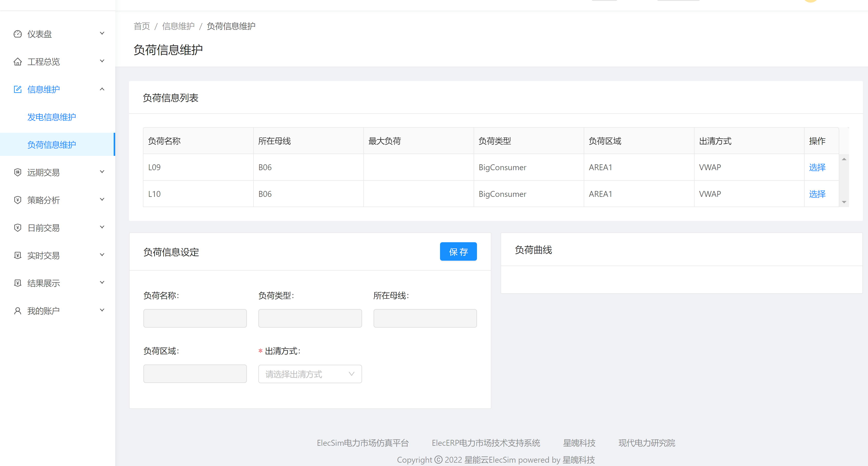Open 星魄科技 footer link

pyautogui.click(x=579, y=443)
